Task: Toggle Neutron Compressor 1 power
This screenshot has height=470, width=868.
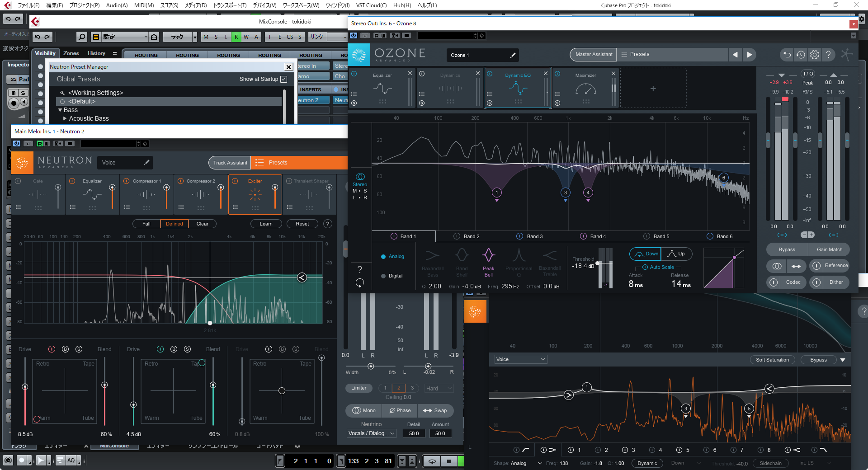Action: click(126, 181)
